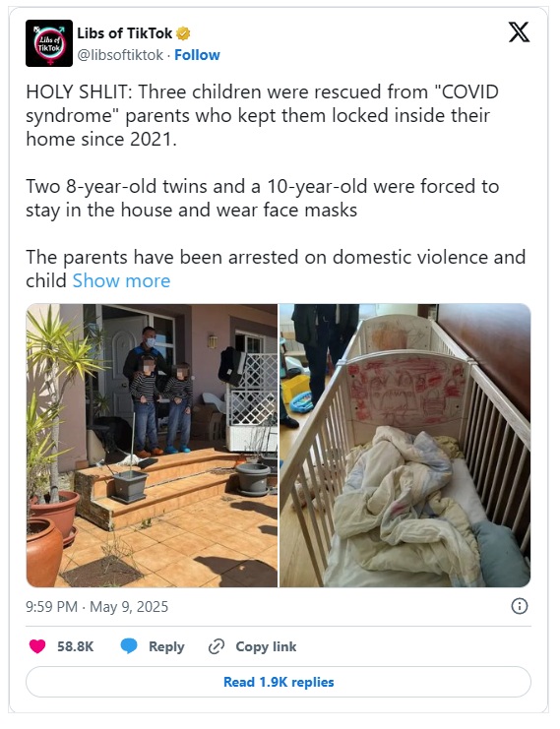This screenshot has height=729, width=560.
Task: Click the second tweet paragraph about twins
Action: [x=263, y=198]
